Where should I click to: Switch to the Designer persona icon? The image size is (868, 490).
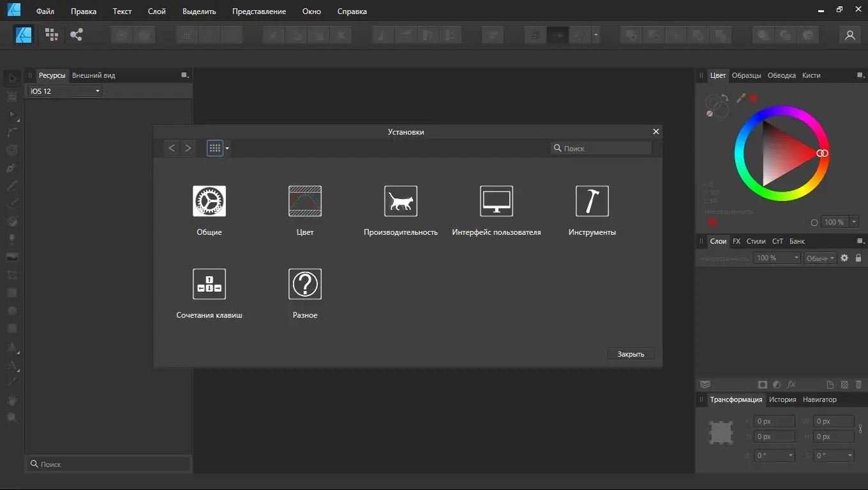(x=24, y=35)
